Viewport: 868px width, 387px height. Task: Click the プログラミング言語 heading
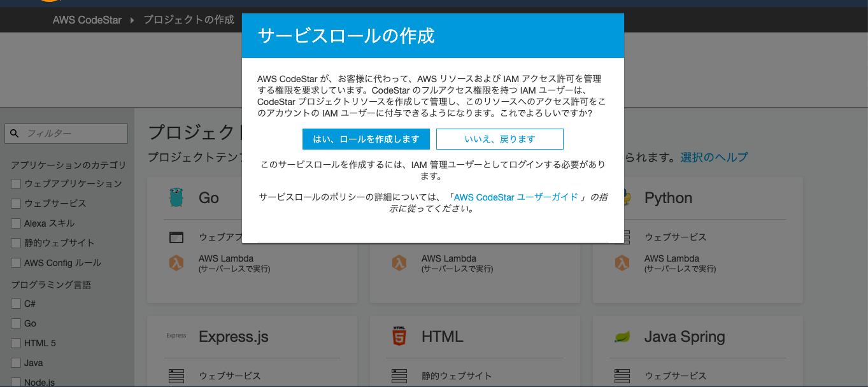pos(51,285)
